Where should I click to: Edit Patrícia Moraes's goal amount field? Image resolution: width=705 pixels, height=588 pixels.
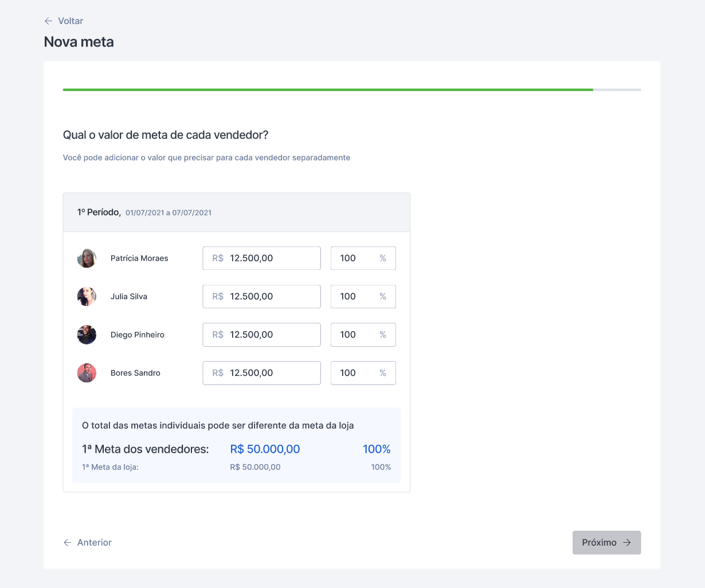[x=269, y=258]
